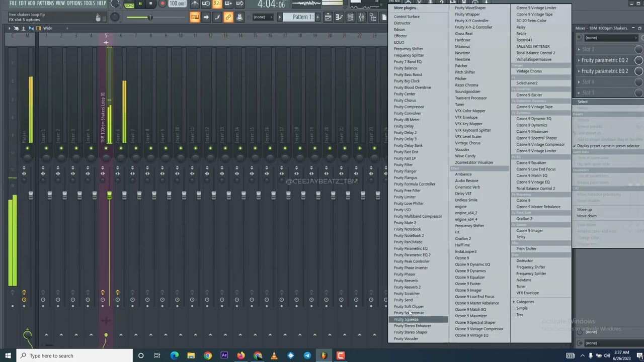Open the FILE menu
This screenshot has height=362, width=644.
pos(13,4)
